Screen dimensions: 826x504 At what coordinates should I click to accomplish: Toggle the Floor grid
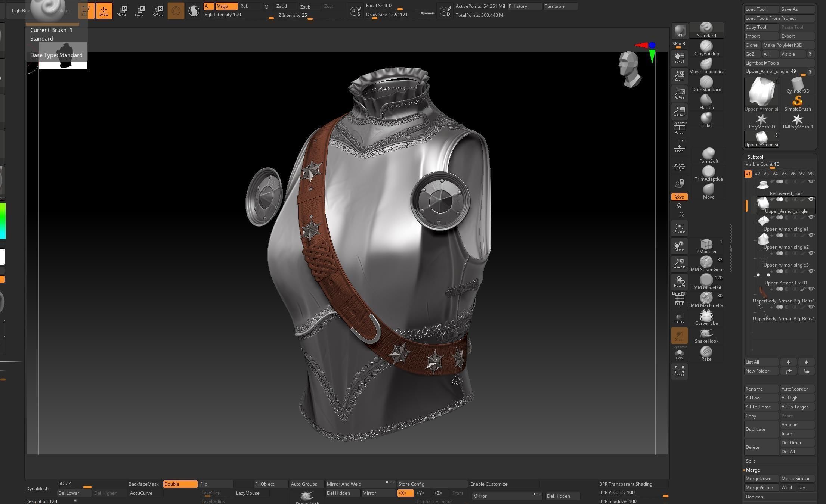click(x=679, y=147)
